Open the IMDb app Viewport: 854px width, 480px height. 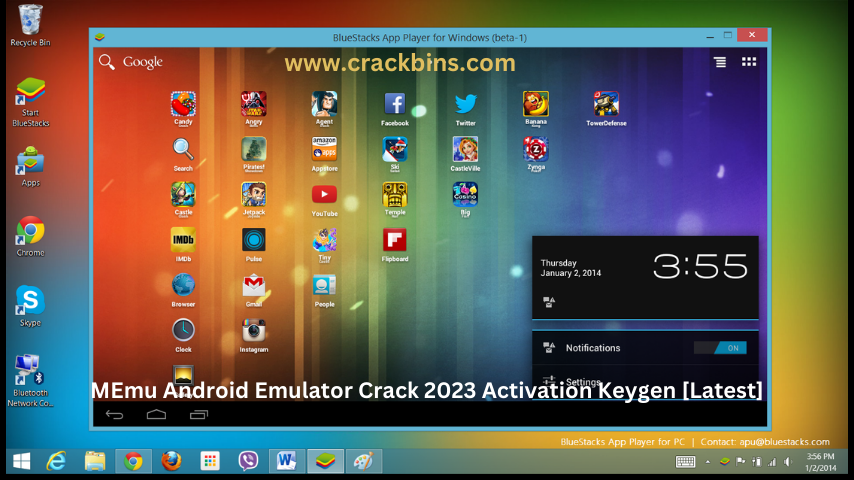[183, 240]
